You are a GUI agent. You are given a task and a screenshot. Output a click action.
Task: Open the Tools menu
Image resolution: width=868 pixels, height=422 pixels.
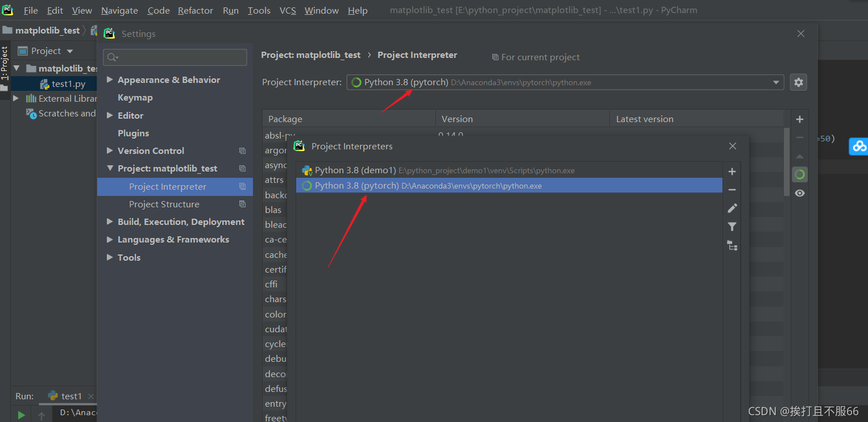(x=259, y=10)
